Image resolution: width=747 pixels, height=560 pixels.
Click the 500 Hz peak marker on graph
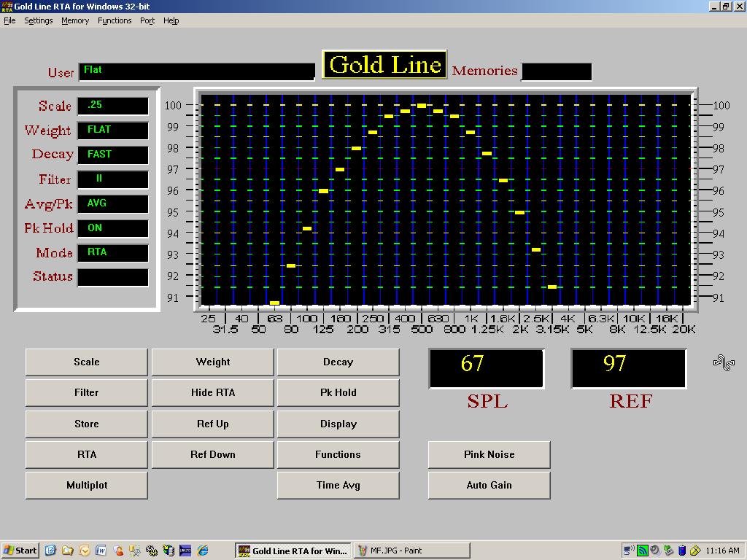point(422,106)
